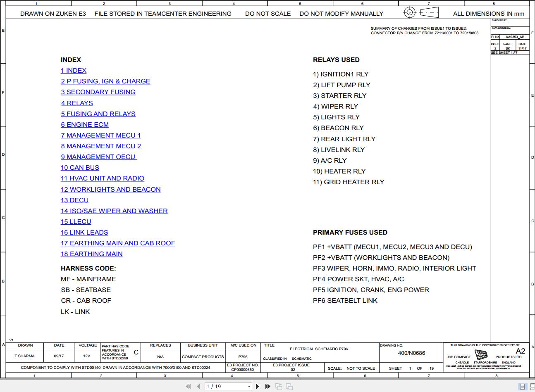Click the HARNESS CODE: heading
The width and height of the screenshot is (535, 392).
coord(88,268)
